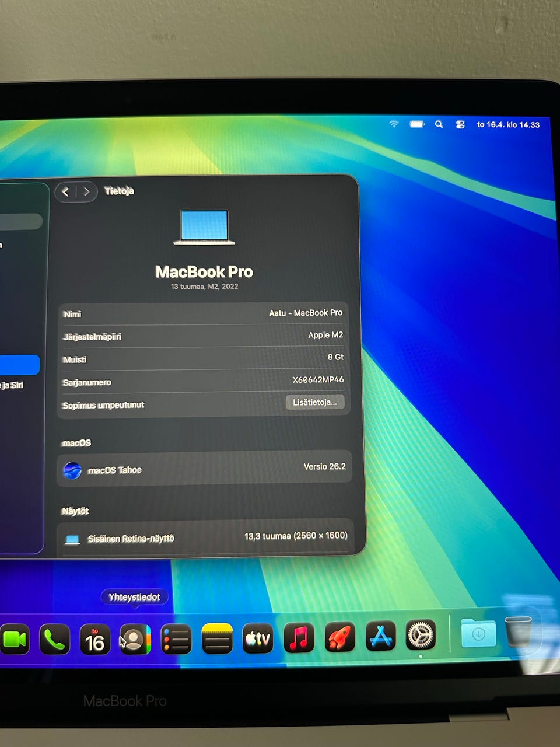
Task: Click the 'Nimi' row label
Action: 72,315
